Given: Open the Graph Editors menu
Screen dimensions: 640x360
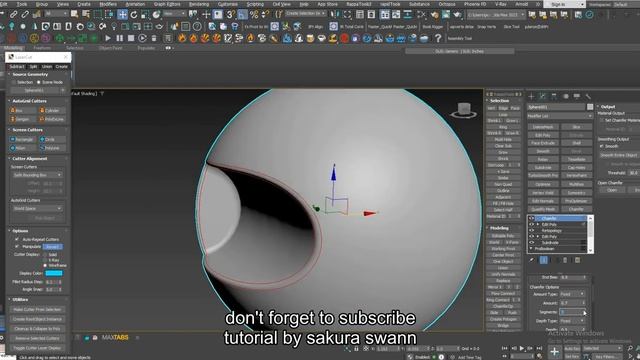Looking at the screenshot, I should tap(167, 4).
